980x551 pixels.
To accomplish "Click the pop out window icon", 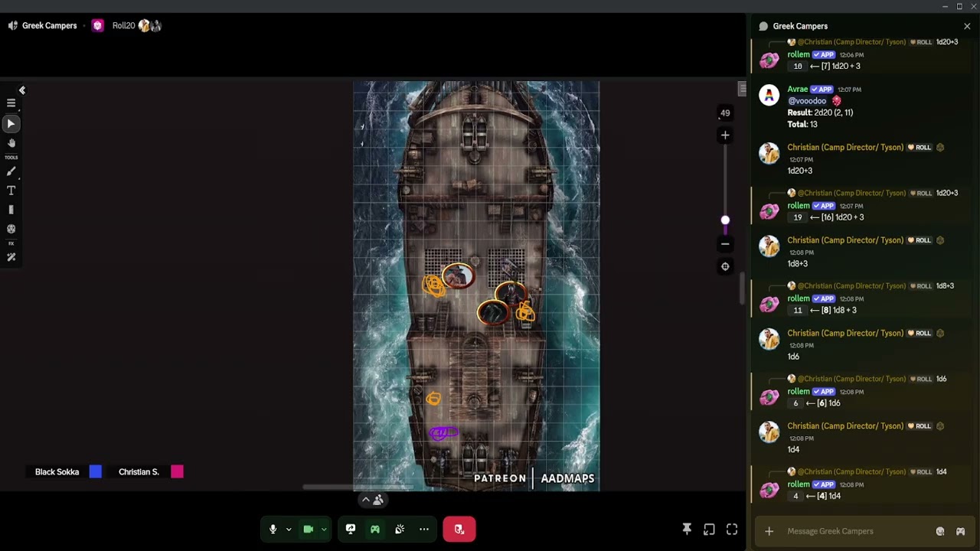I will pyautogui.click(x=709, y=529).
